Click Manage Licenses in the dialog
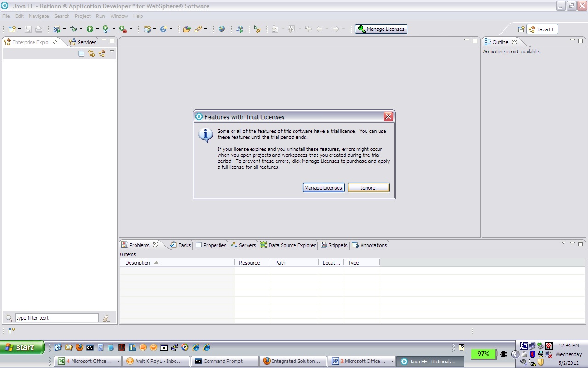Viewport: 588px width, 368px height. 323,187
